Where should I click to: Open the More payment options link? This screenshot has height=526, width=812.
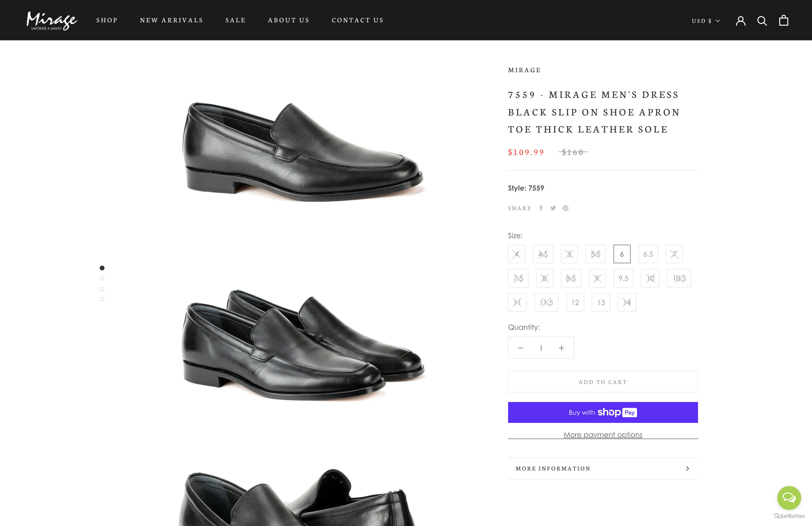(603, 435)
